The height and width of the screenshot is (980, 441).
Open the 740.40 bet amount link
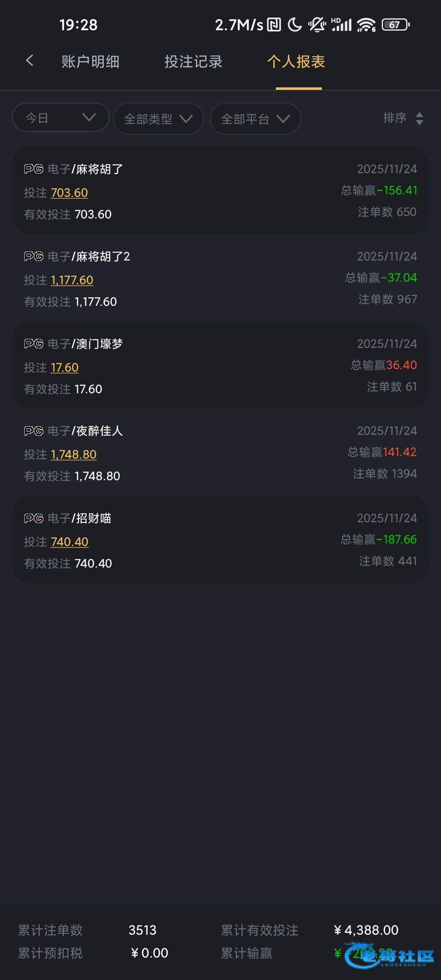point(69,542)
